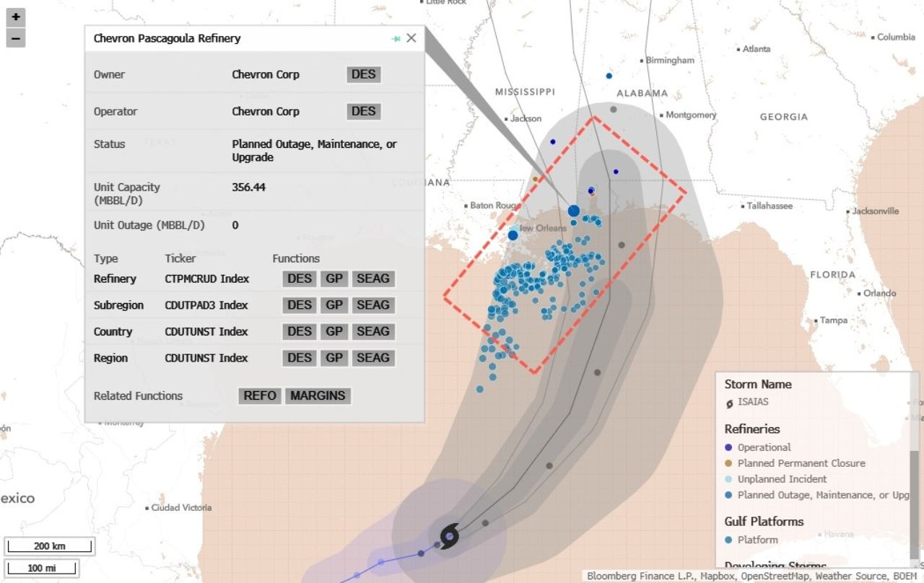Select the large refinery dot near Pascagoula
The image size is (924, 583).
click(x=574, y=211)
